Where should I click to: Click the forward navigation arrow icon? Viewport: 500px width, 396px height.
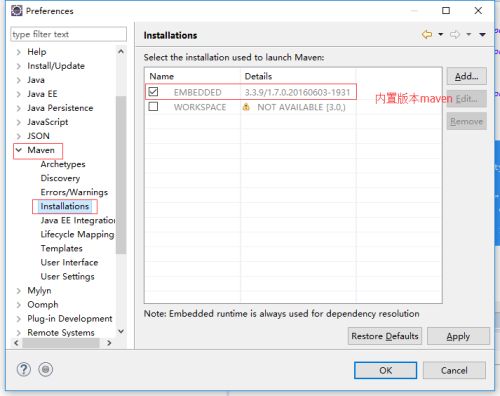tap(455, 34)
